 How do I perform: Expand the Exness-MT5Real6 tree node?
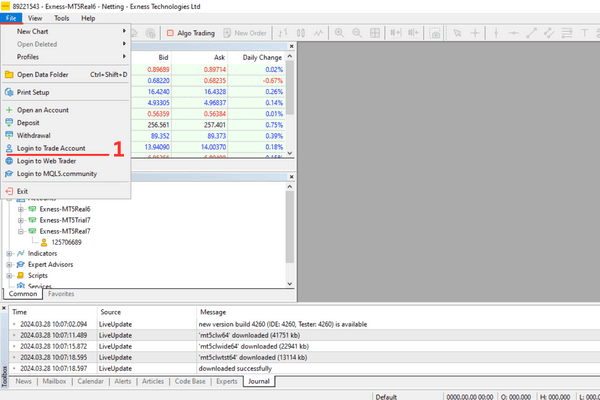(x=21, y=208)
